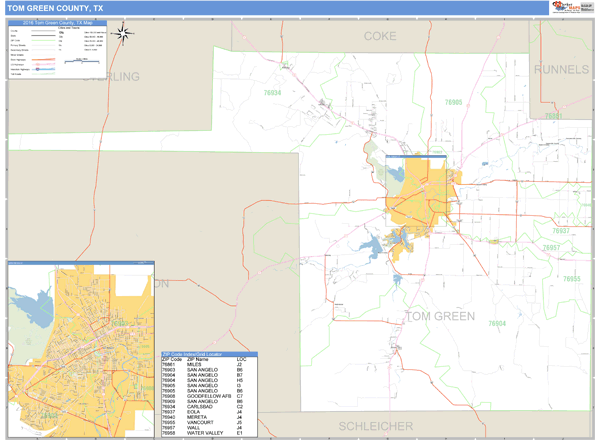Click the CARLSBAD row in ZIP table
Image resolution: width=600 pixels, height=442 pixels.
tap(209, 406)
